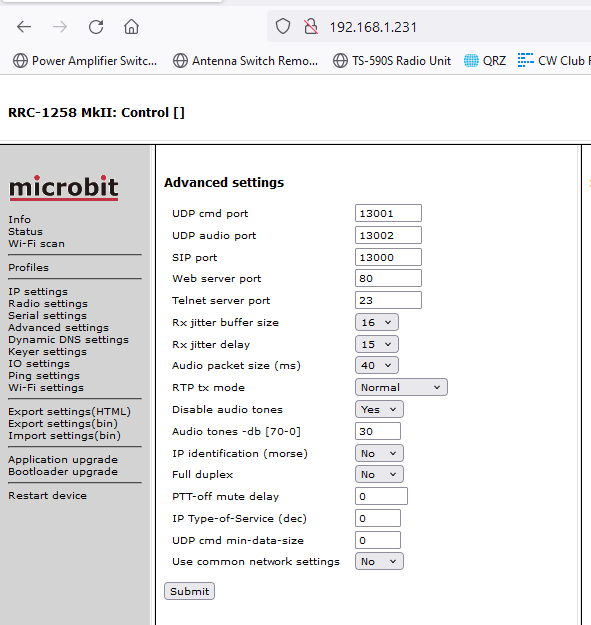
Task: Click the UDP cmd min-data-size field
Action: (x=378, y=540)
